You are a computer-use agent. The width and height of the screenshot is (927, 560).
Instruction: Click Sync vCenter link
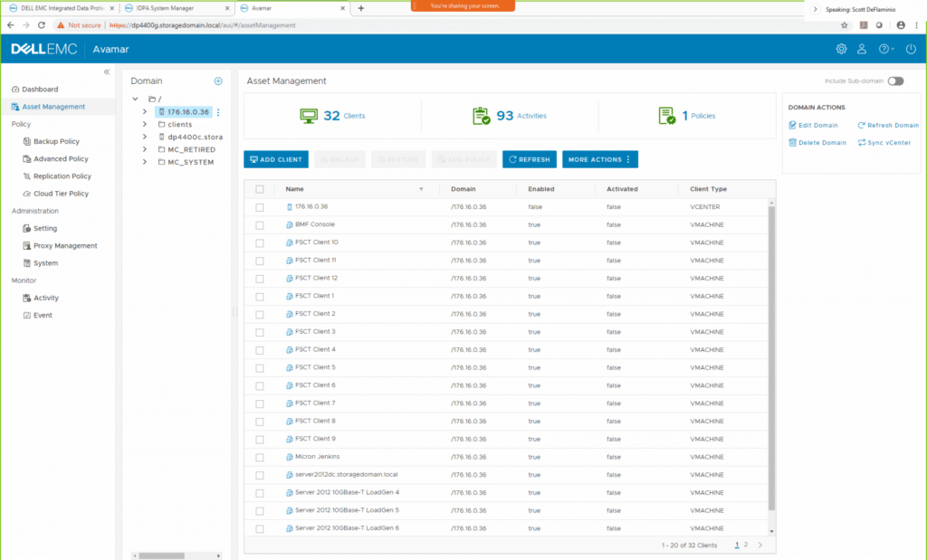pos(884,142)
